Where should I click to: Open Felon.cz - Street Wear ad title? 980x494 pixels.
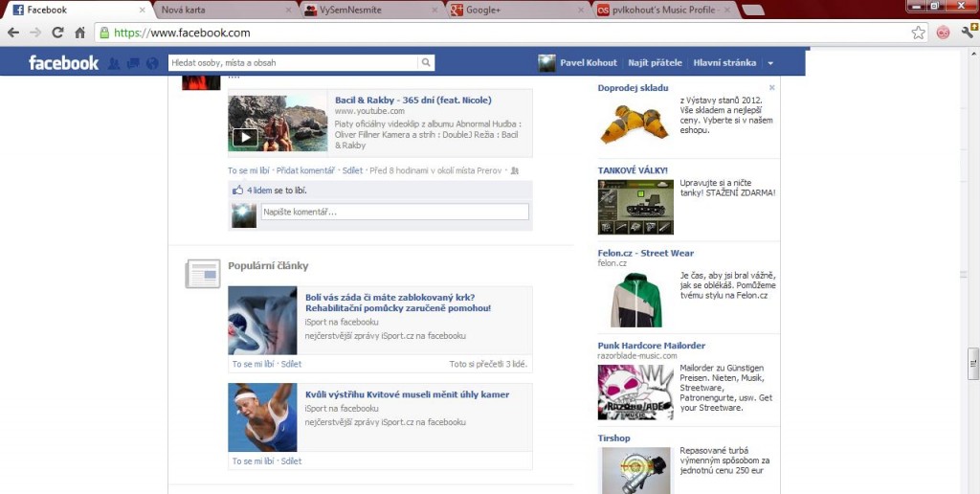(x=646, y=254)
